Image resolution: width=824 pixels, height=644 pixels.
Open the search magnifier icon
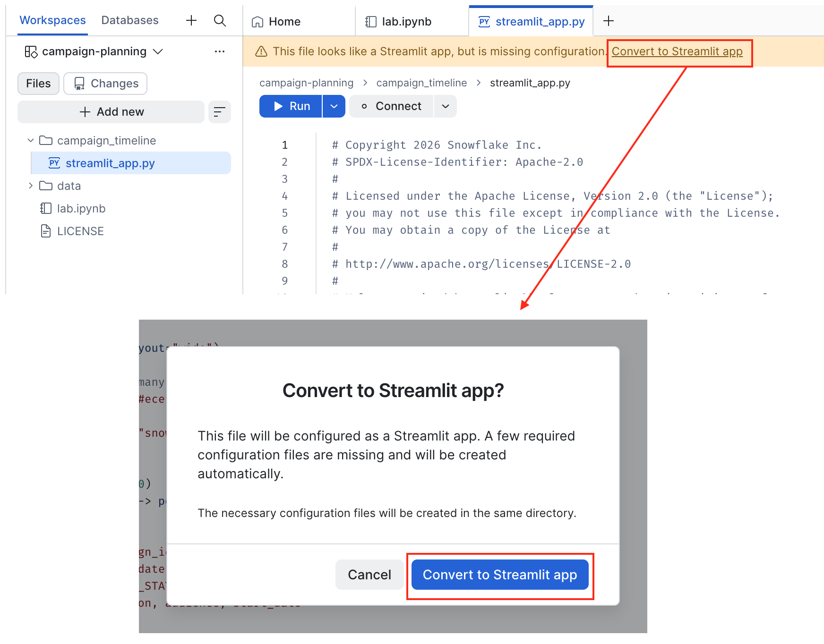(x=220, y=20)
